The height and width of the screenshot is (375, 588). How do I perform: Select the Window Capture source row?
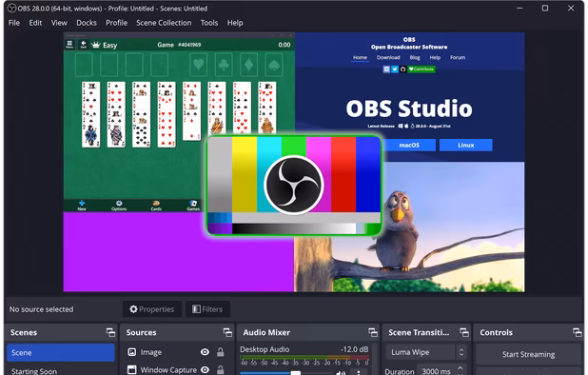point(177,369)
